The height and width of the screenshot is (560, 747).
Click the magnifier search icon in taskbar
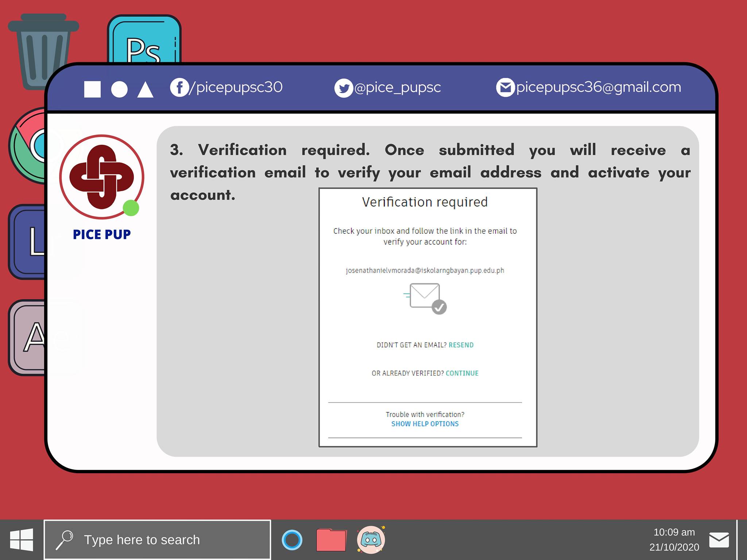64,540
